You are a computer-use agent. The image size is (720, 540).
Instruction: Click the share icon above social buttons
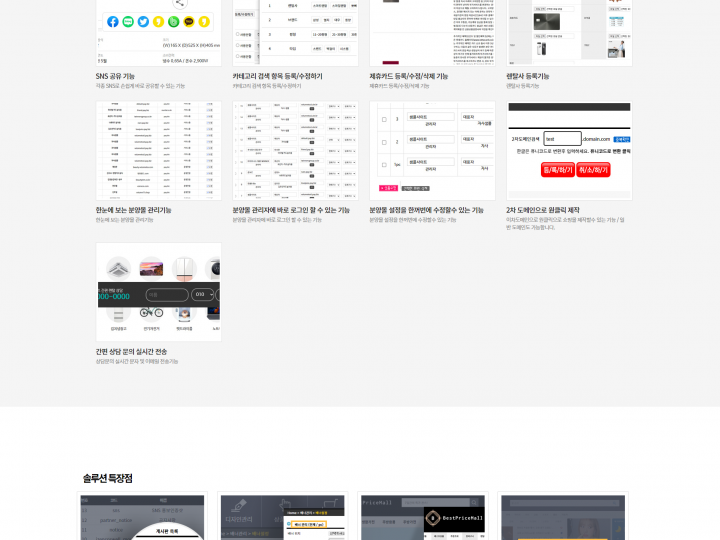(180, 4)
